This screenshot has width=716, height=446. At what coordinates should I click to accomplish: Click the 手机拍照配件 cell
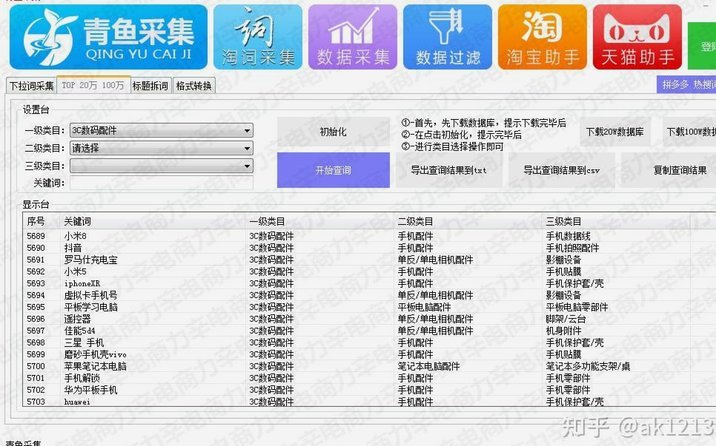pos(573,248)
